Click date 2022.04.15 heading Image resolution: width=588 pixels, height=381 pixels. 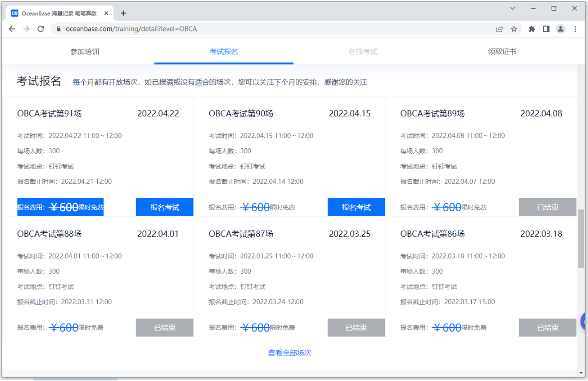pyautogui.click(x=350, y=113)
